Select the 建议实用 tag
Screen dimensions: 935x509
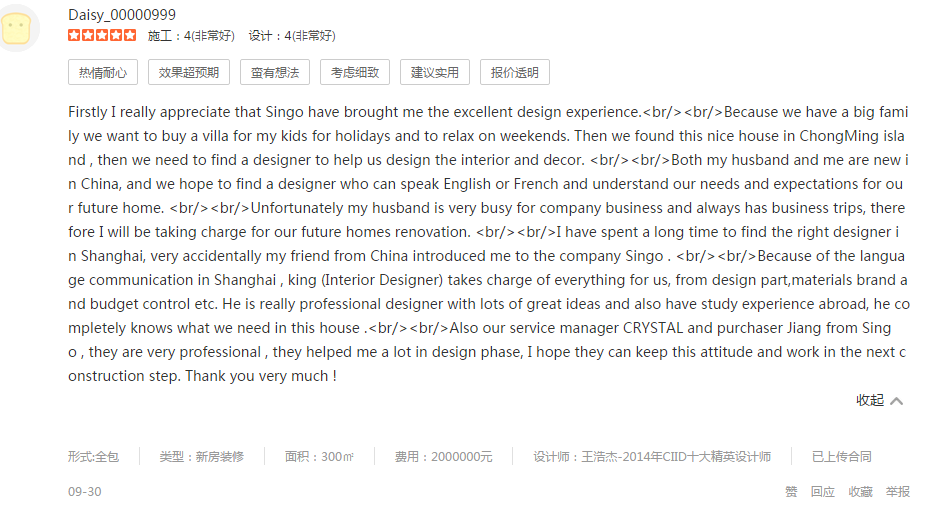435,72
